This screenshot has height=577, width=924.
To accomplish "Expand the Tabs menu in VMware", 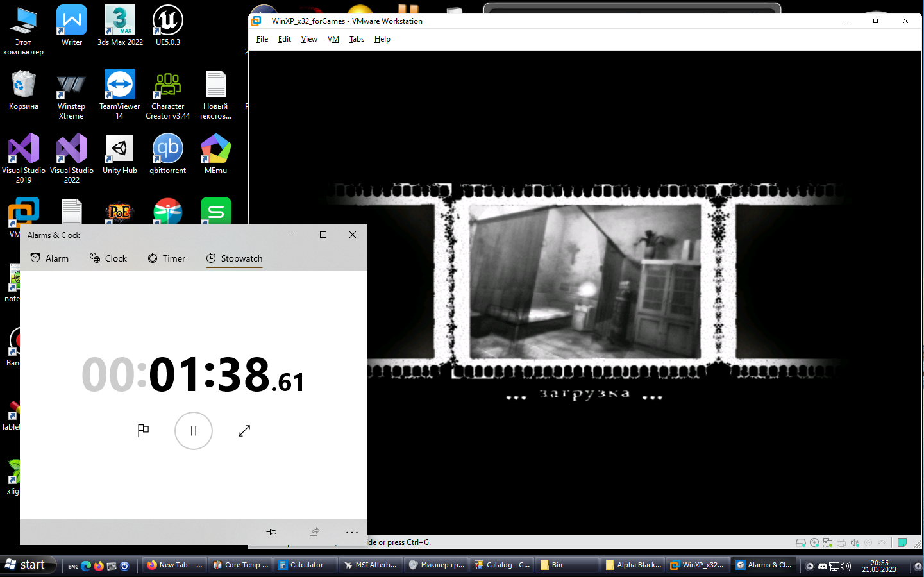I will point(357,39).
